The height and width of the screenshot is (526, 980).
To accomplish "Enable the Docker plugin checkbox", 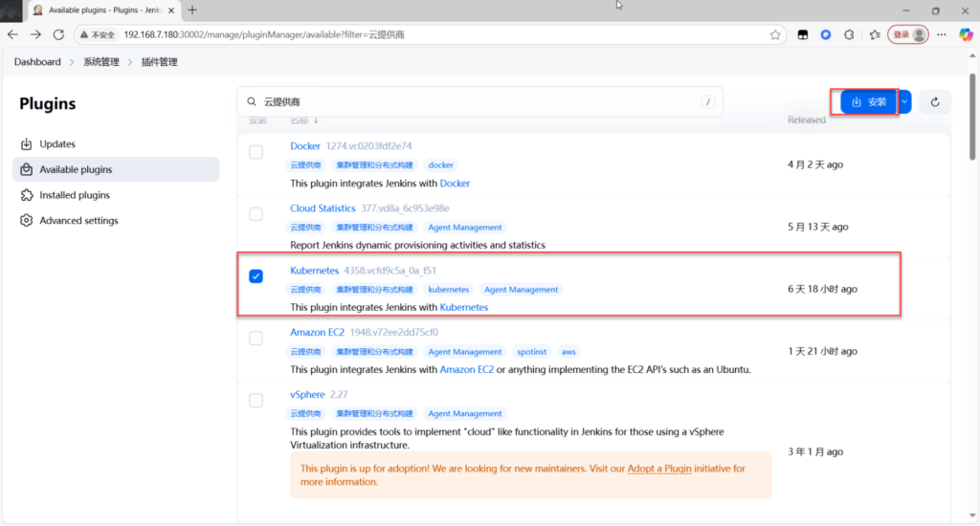I will pyautogui.click(x=256, y=152).
